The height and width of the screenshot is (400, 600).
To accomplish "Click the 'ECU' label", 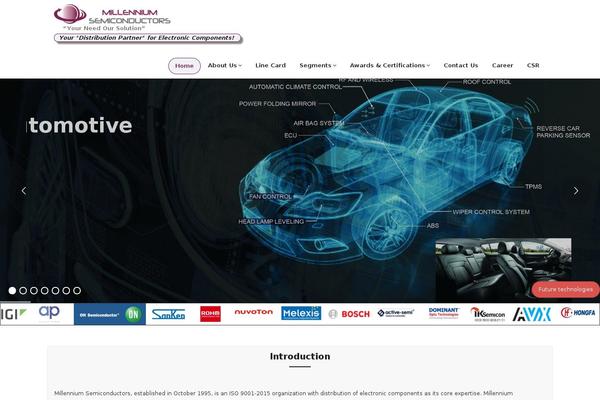I will pos(290,136).
